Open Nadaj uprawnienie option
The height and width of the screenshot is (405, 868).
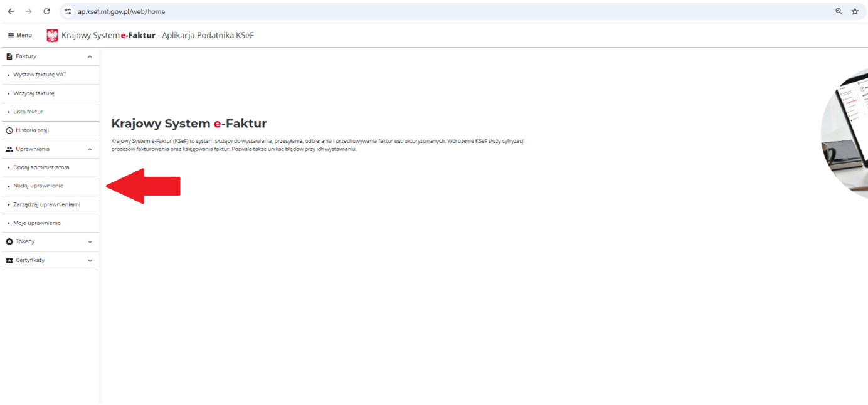[38, 186]
